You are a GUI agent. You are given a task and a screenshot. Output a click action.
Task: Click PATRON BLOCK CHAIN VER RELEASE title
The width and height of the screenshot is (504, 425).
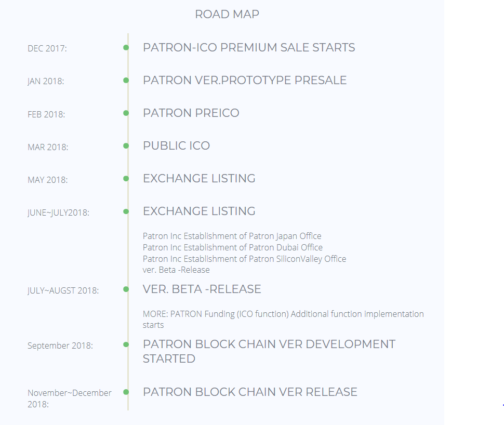pyautogui.click(x=250, y=392)
